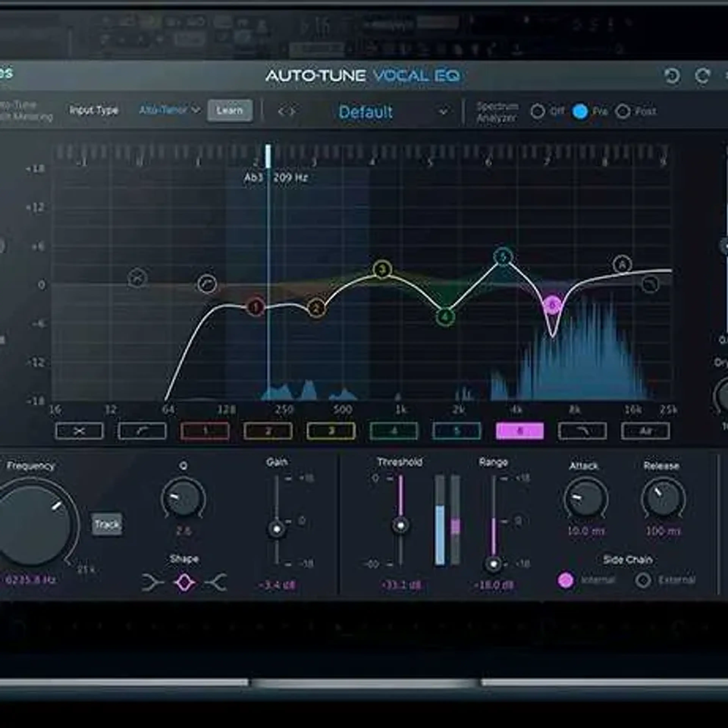
Task: Click the 10.0 ms attack value
Action: [586, 531]
